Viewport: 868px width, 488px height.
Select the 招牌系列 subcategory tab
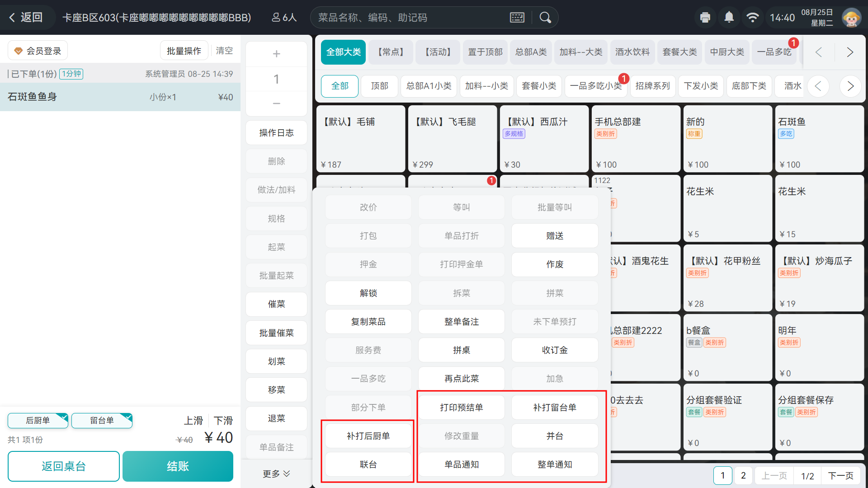pyautogui.click(x=652, y=86)
